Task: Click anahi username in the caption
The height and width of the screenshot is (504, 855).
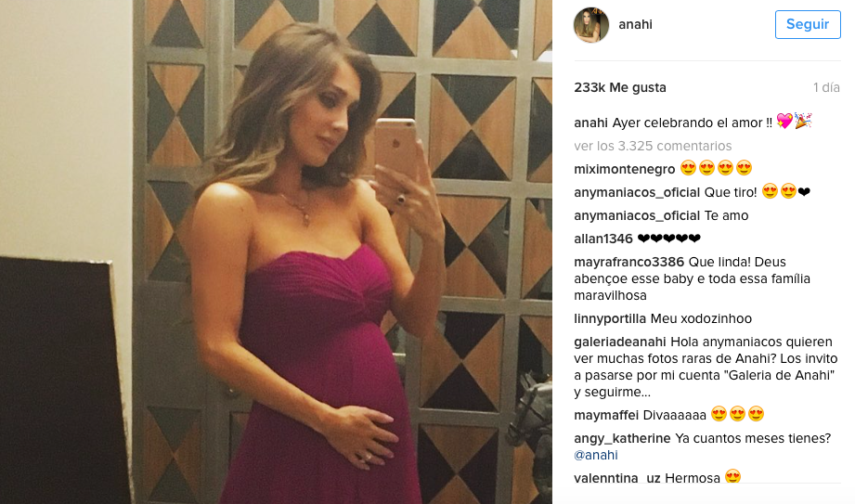Action: coord(591,123)
